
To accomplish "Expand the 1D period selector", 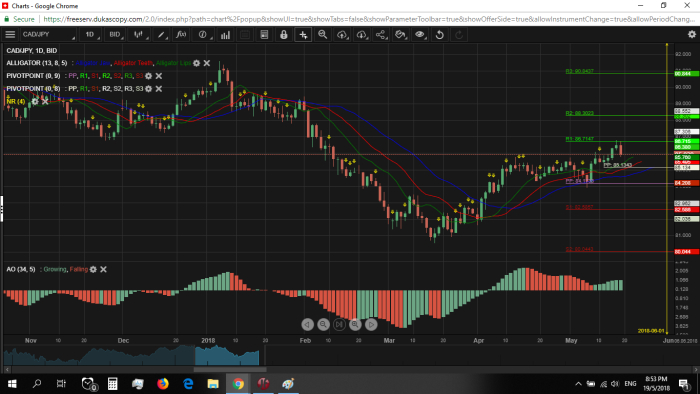I will [x=91, y=34].
